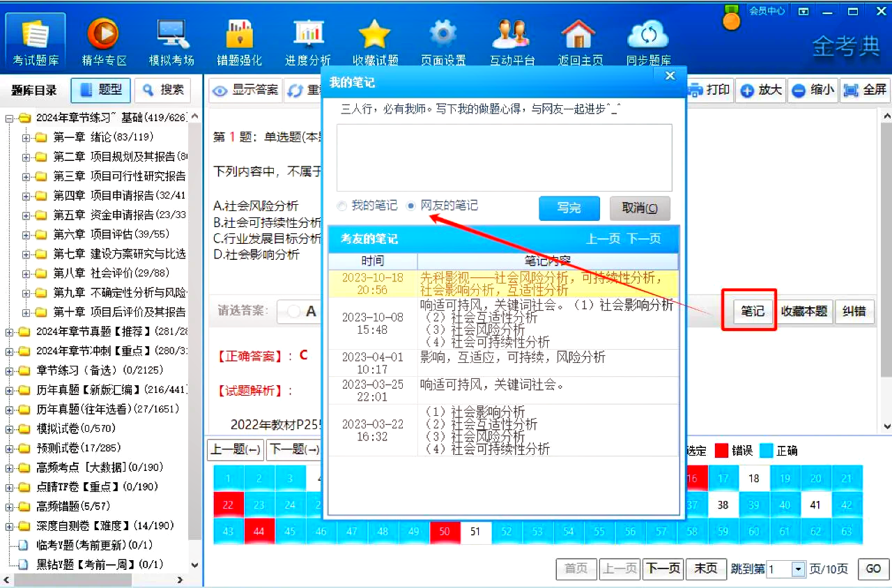Open the 精华专区 icon
Screen dimensions: 892x588
click(103, 41)
